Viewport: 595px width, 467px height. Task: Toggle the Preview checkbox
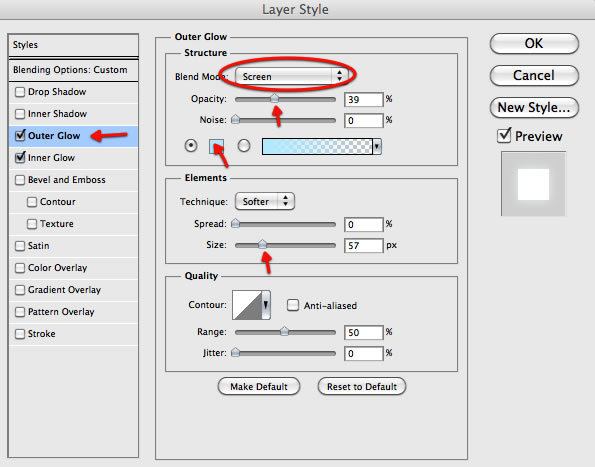pyautogui.click(x=504, y=135)
